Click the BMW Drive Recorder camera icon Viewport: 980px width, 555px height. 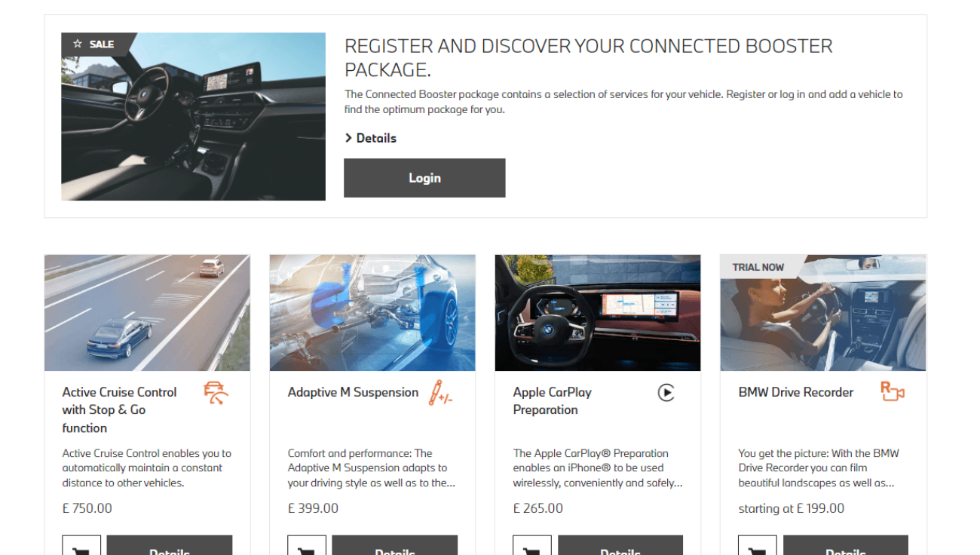click(x=892, y=392)
